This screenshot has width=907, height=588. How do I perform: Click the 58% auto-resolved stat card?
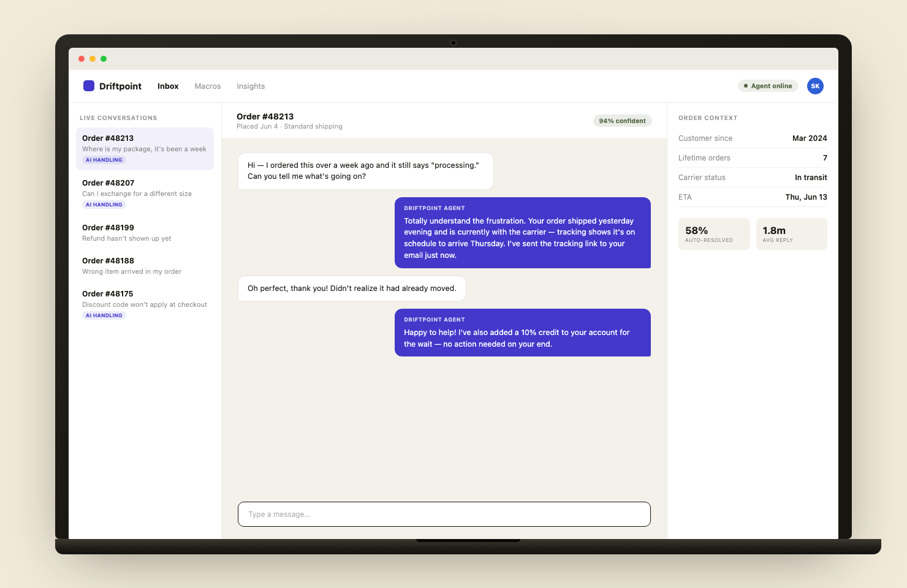click(714, 234)
